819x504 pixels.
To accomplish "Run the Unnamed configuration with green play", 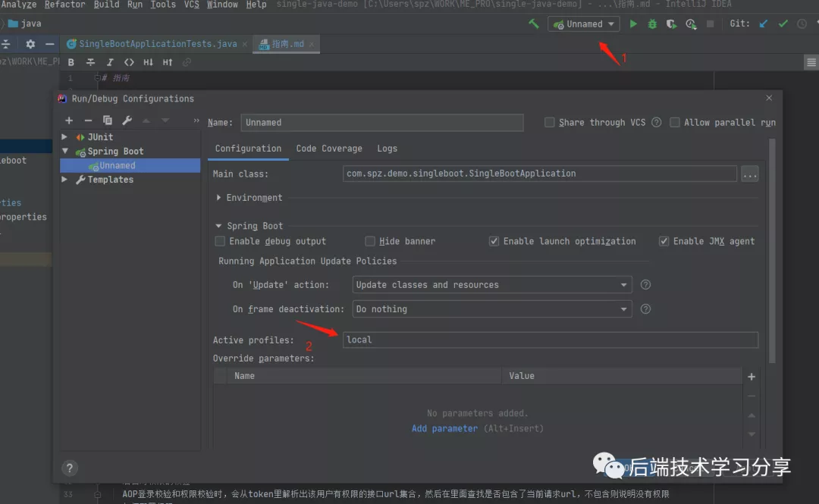I will coord(633,23).
